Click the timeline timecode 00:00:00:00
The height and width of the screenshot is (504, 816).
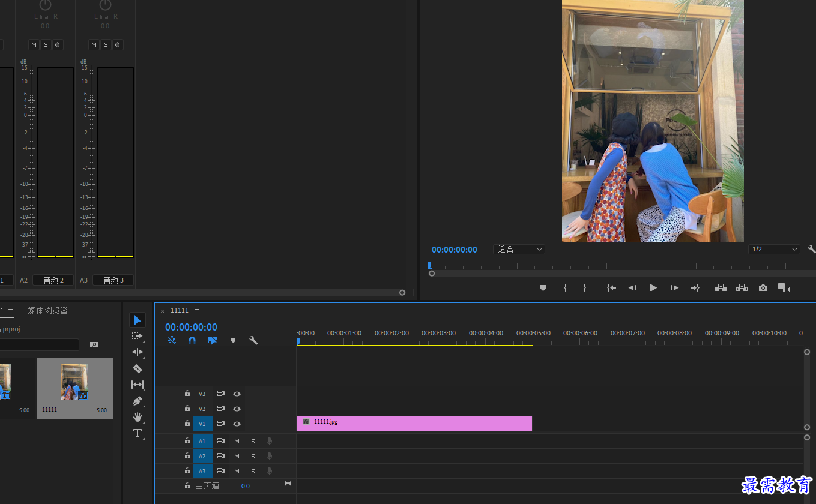191,327
